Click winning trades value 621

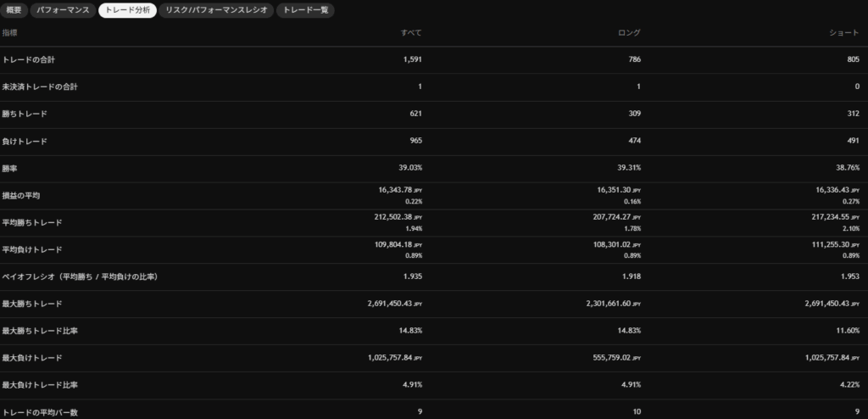[415, 114]
